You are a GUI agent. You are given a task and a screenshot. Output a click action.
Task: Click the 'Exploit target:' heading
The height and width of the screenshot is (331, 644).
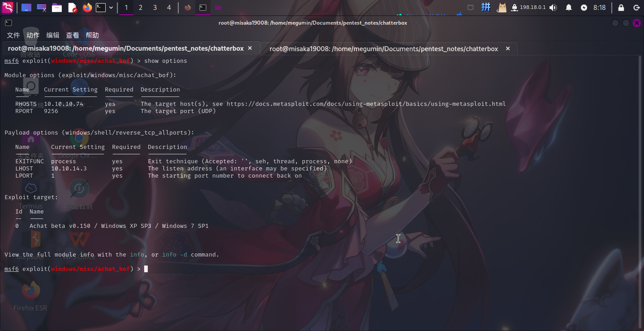click(x=31, y=197)
